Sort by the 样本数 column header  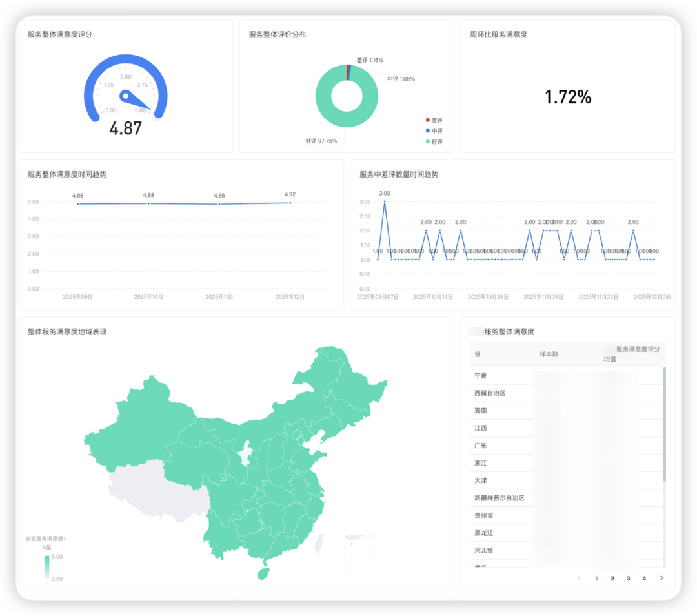point(549,354)
